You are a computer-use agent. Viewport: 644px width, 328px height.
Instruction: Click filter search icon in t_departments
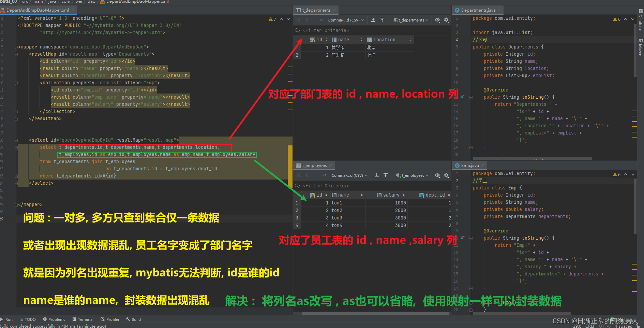pyautogui.click(x=298, y=30)
